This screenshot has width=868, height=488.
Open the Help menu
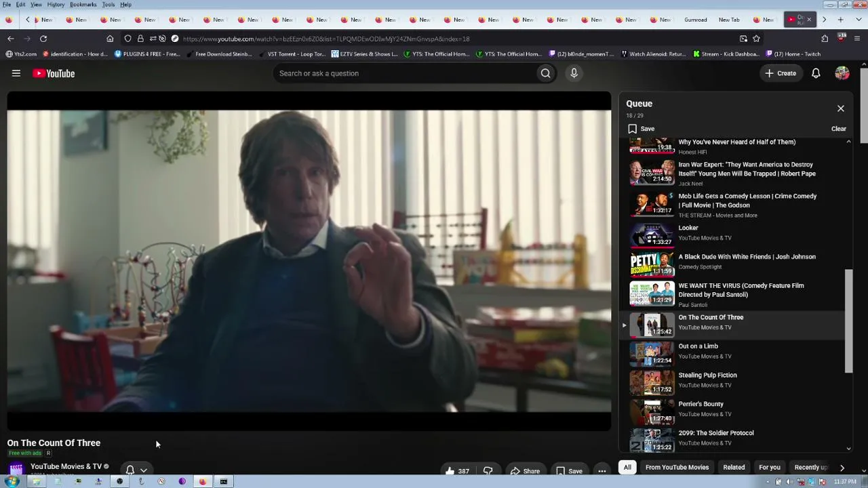(126, 5)
